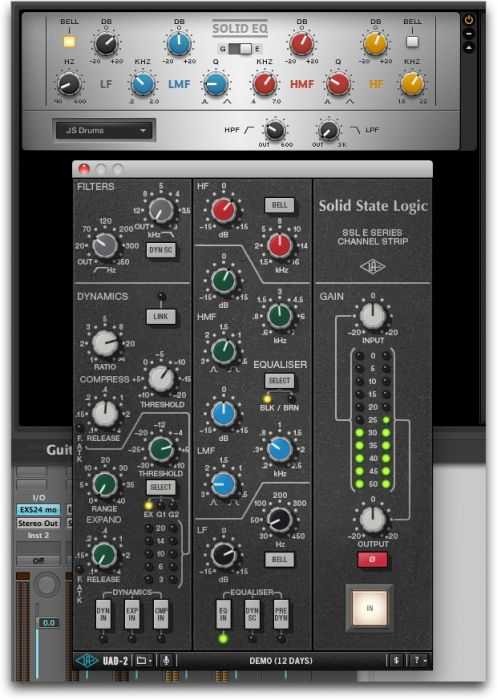Toggle the G/E switch on Solid EQ

tap(240, 49)
